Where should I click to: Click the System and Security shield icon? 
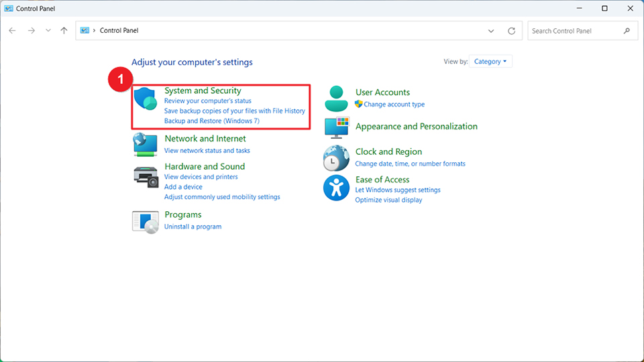(x=145, y=99)
